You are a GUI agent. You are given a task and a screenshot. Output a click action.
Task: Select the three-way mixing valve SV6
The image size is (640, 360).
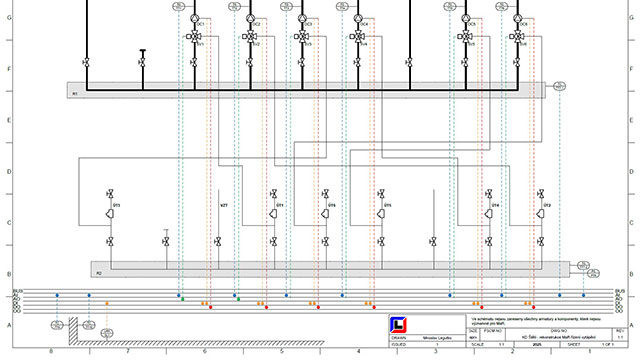(517, 37)
